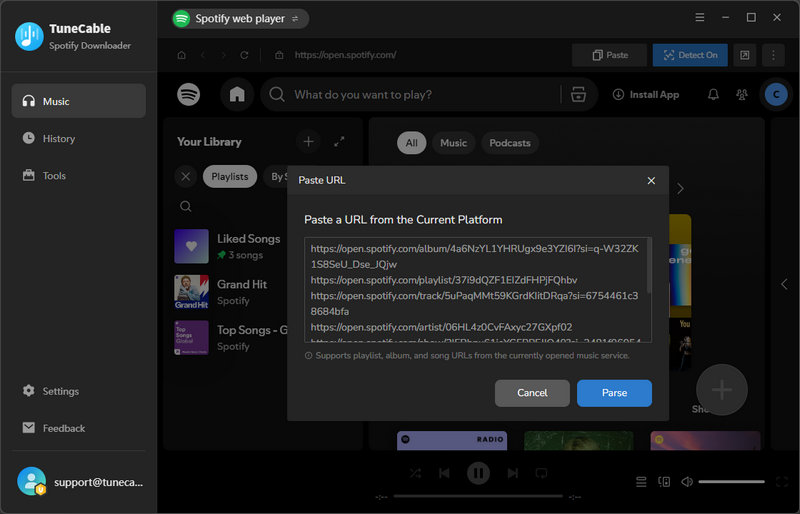Open the notifications bell
The width and height of the screenshot is (800, 514).
tap(713, 94)
